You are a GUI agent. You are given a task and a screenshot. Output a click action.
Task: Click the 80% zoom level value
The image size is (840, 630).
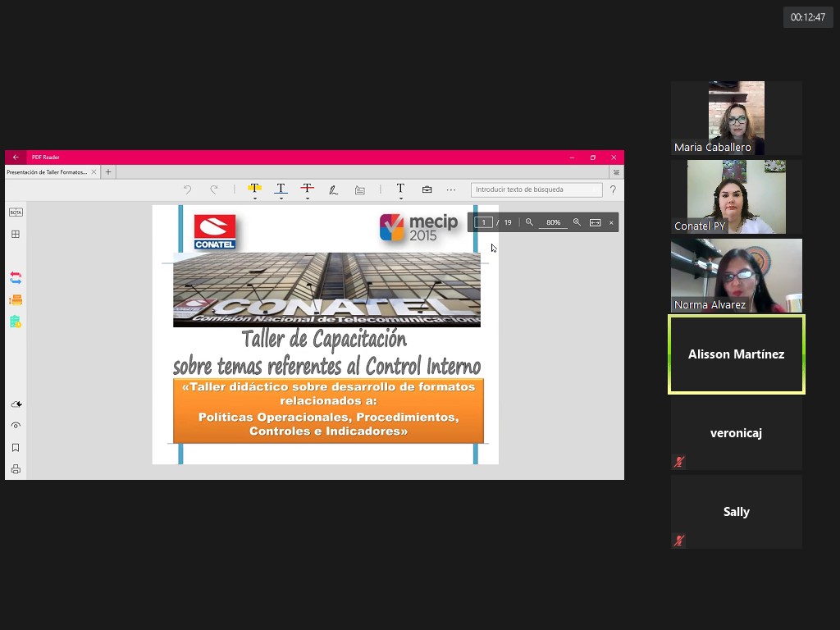click(554, 222)
